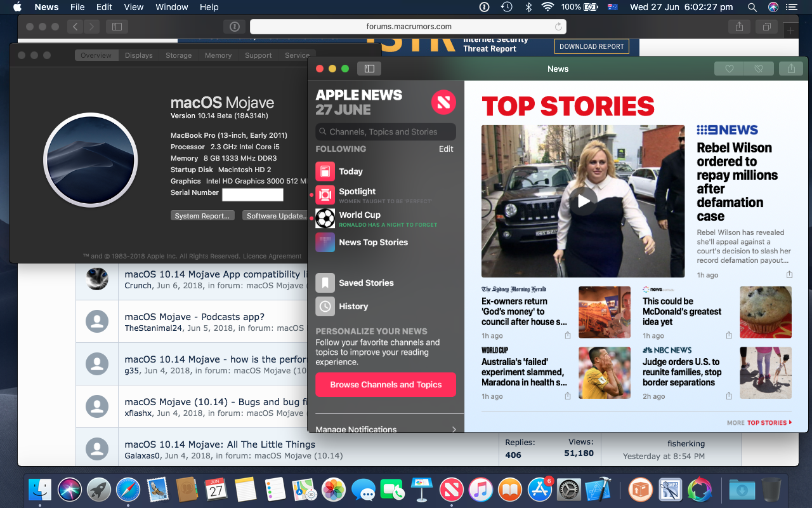812x508 pixels.
Task: Click Time Machine icon in menu bar
Action: click(506, 7)
